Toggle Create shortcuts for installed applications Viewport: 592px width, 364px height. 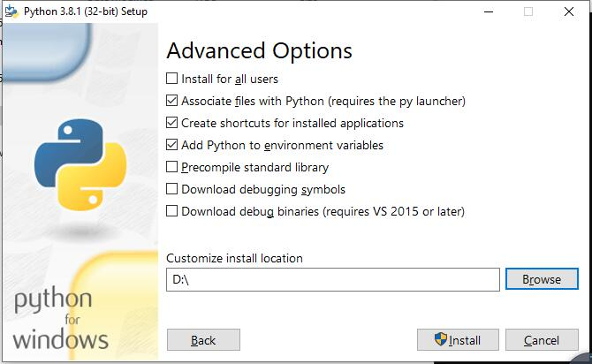(171, 123)
